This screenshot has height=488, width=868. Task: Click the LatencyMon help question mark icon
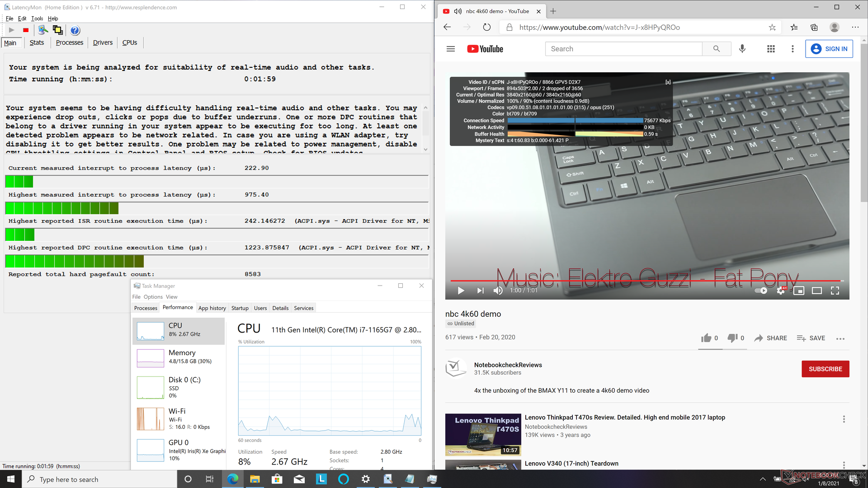click(75, 30)
